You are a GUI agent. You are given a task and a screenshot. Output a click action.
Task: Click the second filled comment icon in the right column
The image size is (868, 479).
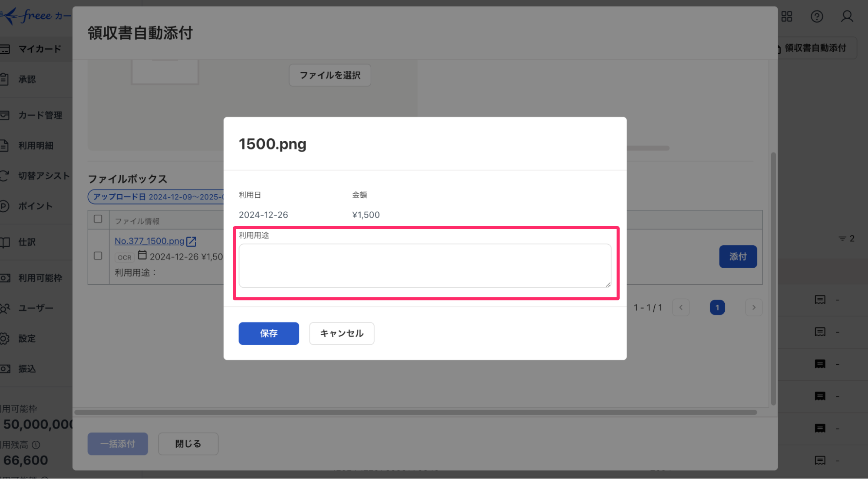coord(820,396)
